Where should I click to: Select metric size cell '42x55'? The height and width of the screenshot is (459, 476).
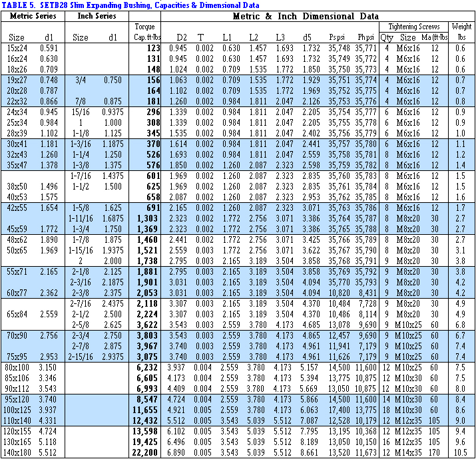click(17, 208)
